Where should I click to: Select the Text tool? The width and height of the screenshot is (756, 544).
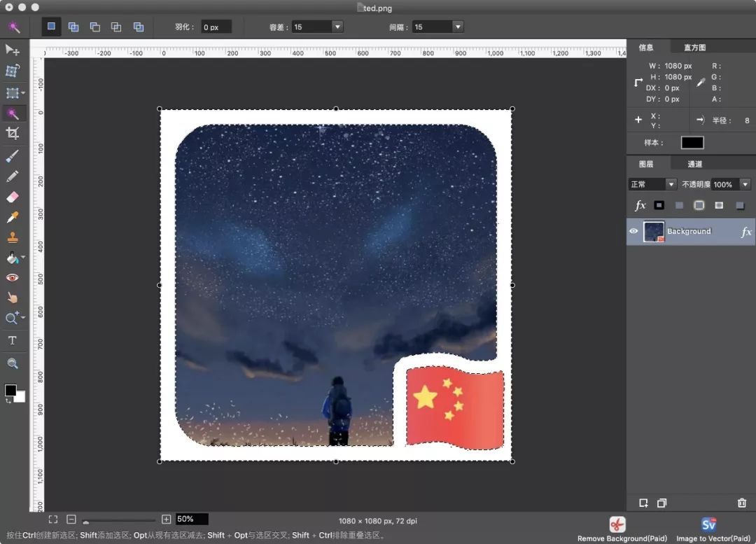pyautogui.click(x=13, y=340)
